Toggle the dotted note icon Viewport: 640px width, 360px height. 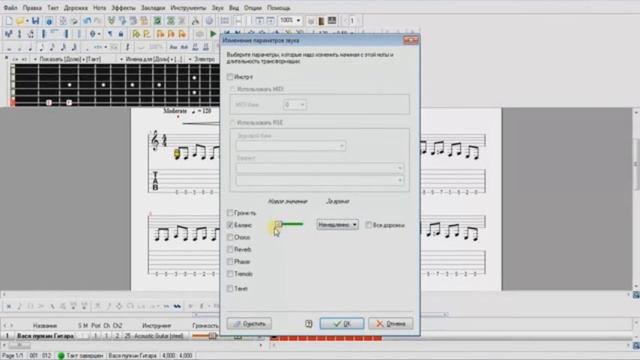click(x=87, y=48)
